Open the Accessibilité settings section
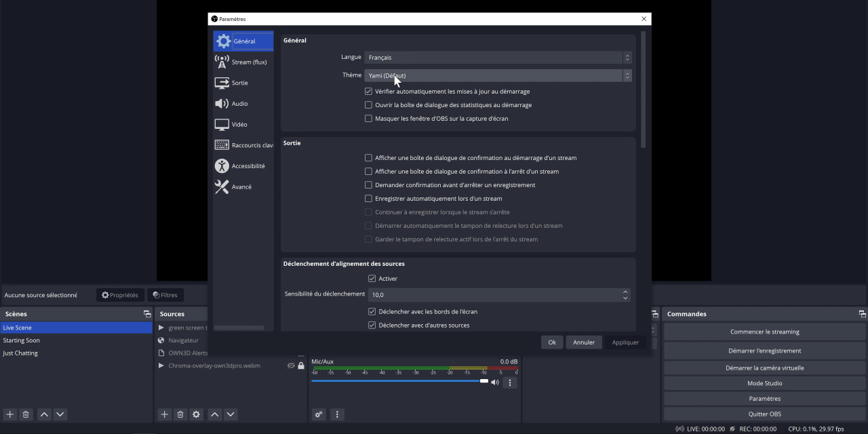This screenshot has height=434, width=868. (248, 166)
